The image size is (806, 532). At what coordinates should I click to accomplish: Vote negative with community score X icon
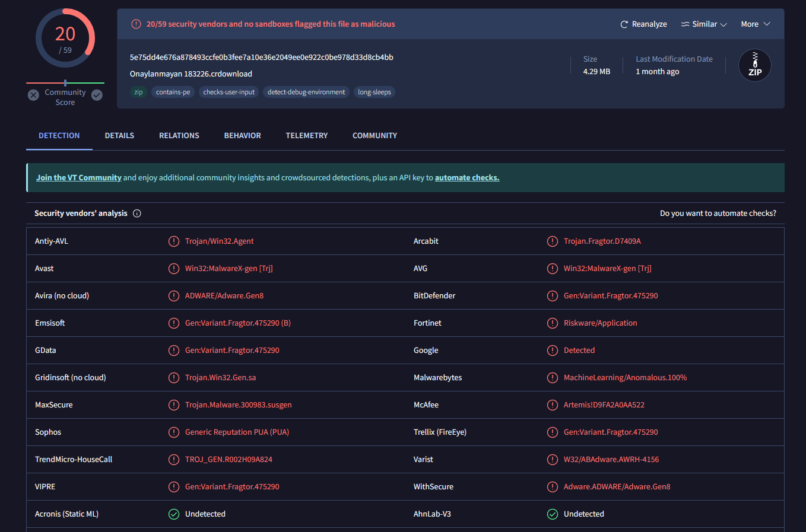[x=33, y=95]
